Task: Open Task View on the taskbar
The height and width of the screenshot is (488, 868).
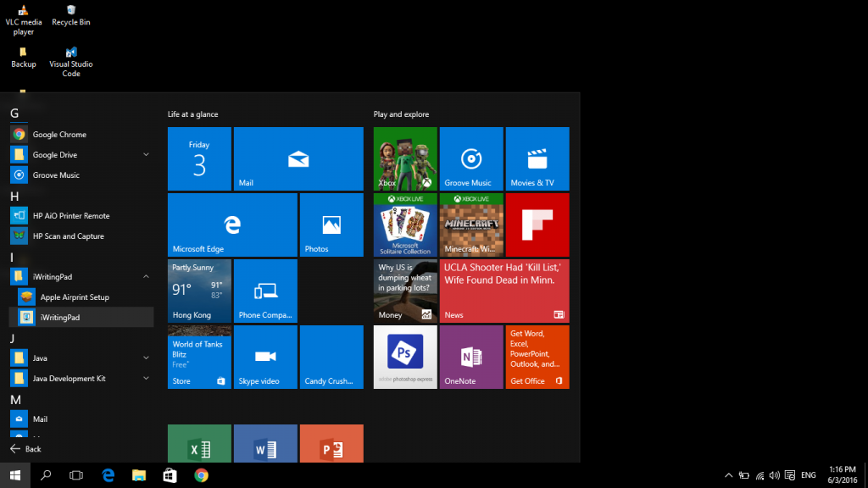Action: coord(76,475)
